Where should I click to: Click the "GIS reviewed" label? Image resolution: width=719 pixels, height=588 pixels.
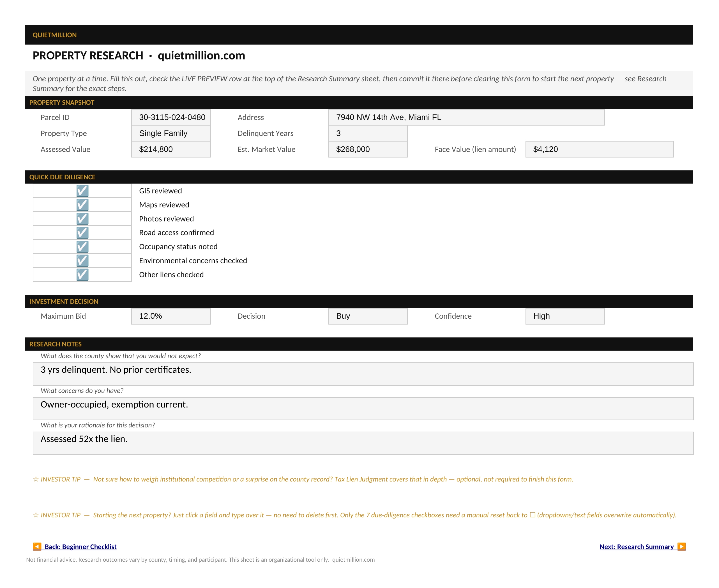point(161,191)
